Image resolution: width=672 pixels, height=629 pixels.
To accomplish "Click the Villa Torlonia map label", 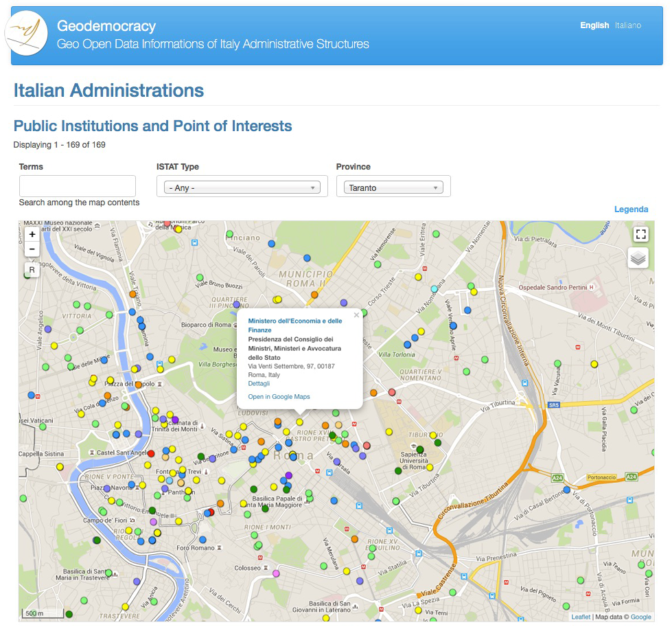I will click(397, 354).
